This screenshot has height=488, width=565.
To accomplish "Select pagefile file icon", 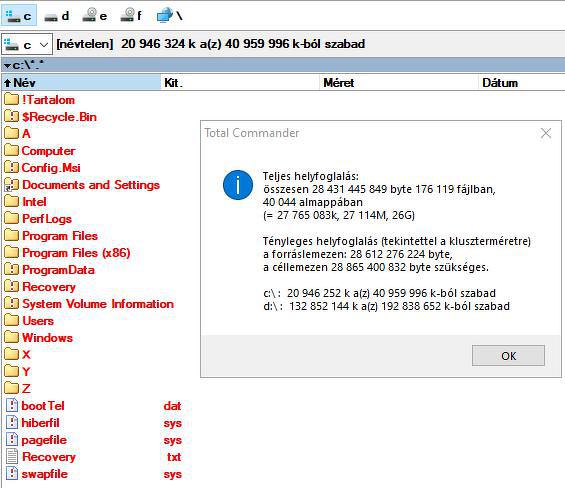I will (x=12, y=439).
